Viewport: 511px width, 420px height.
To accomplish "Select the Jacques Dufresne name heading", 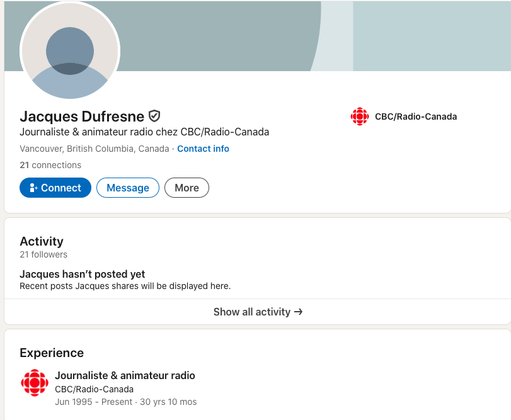I will [x=82, y=116].
